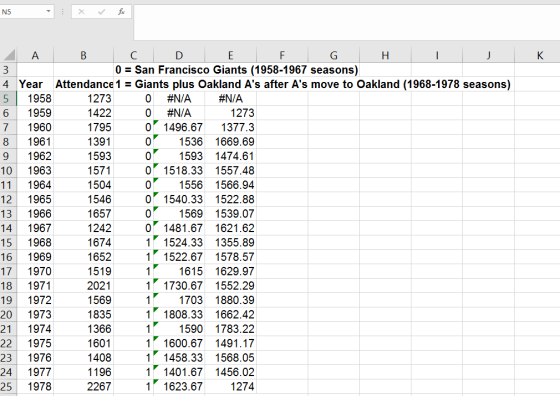Click the Attendance header cell
The height and width of the screenshot is (396, 560).
[x=83, y=84]
